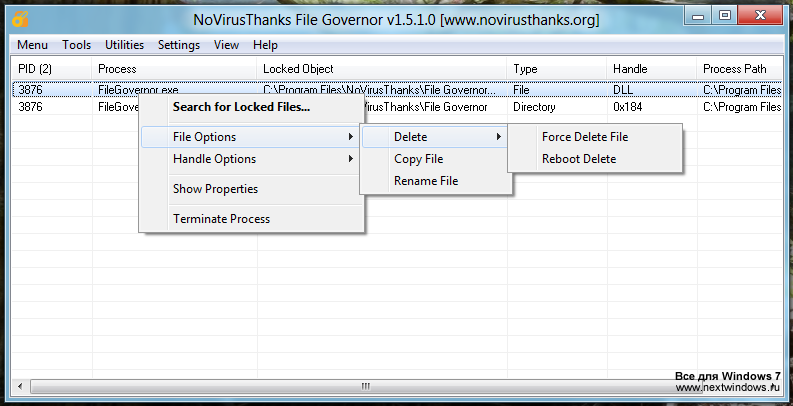Expand the Handle Options submenu arrow
This screenshot has height=406, width=793.
(350, 159)
